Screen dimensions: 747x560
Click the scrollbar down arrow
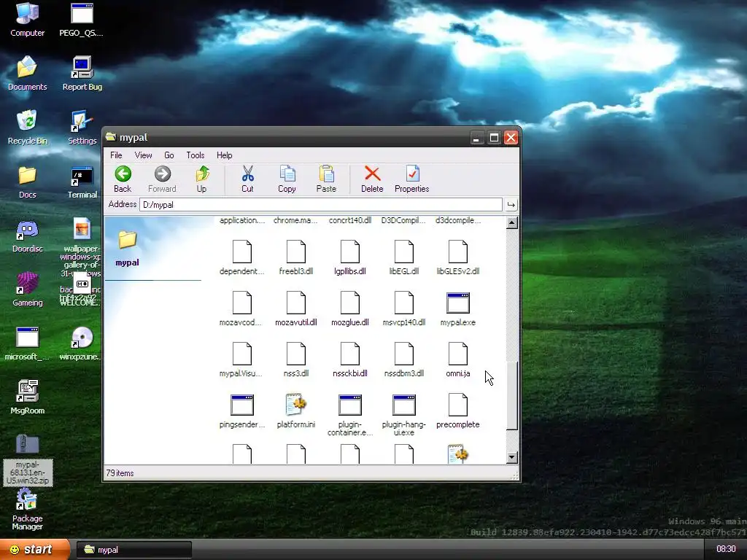[x=512, y=458]
